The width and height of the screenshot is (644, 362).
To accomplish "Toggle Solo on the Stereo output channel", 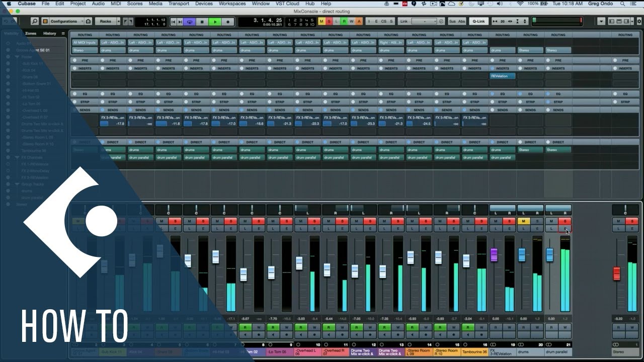I will point(631,221).
